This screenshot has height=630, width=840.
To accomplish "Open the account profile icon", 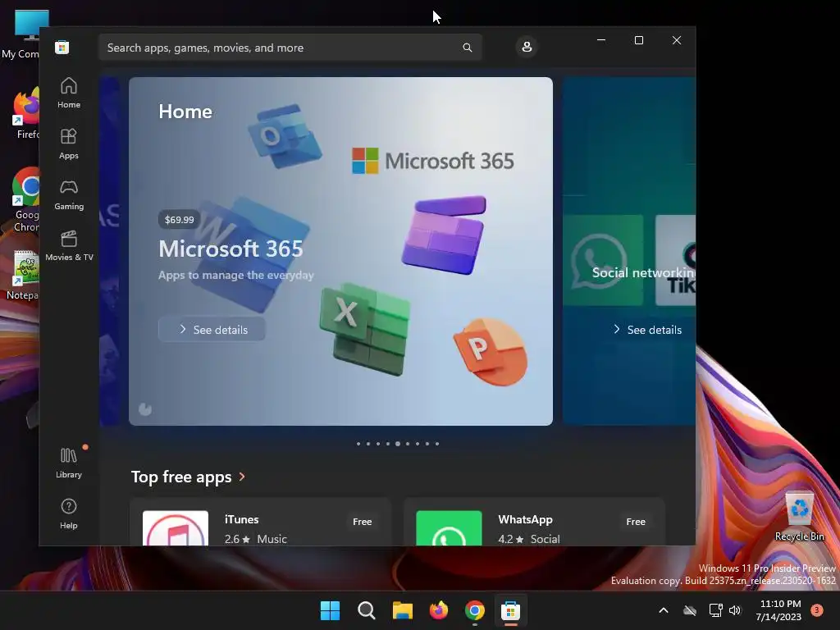I will 527,47.
